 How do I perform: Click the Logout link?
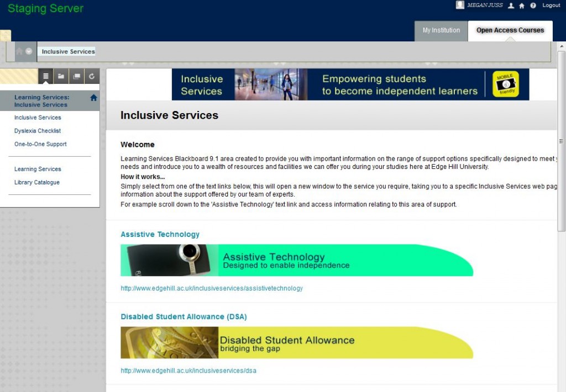551,6
